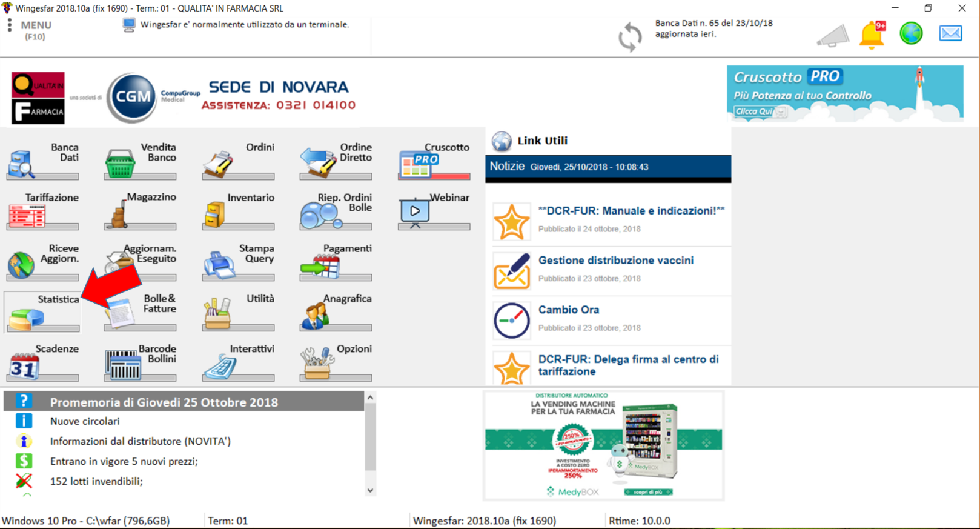Open the Cambio Ora news item
This screenshot has width=980, height=529.
click(x=569, y=310)
